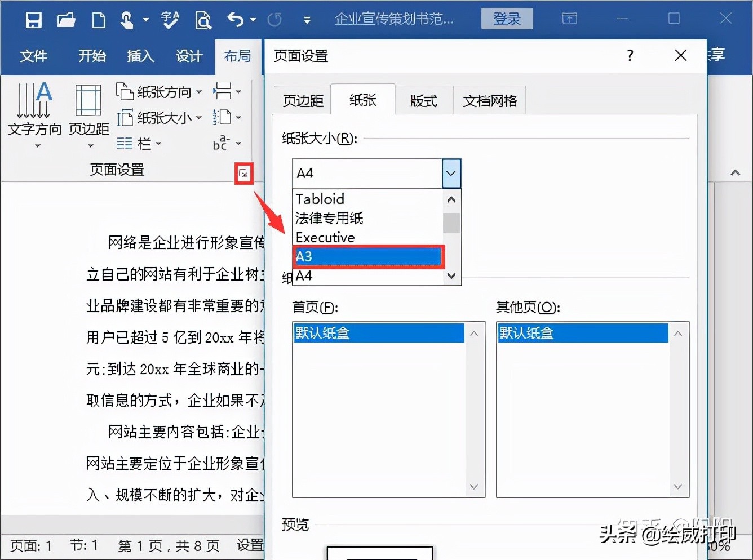Select A3 in the paper size list
753x560 pixels.
tap(367, 256)
